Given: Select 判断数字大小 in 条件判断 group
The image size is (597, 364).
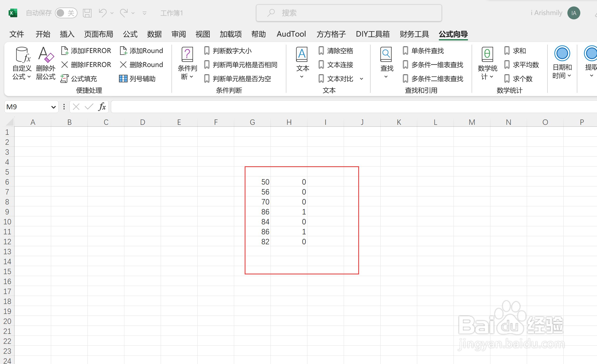Looking at the screenshot, I should pos(232,51).
